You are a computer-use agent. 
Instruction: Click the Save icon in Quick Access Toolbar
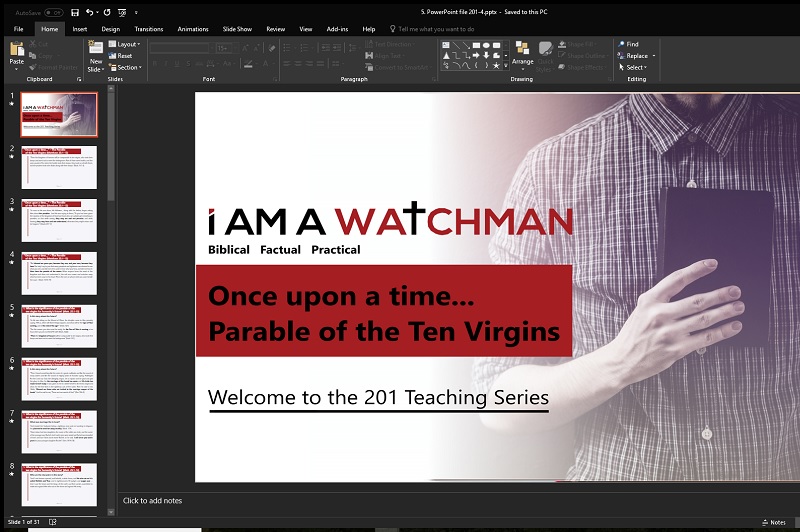[75, 12]
